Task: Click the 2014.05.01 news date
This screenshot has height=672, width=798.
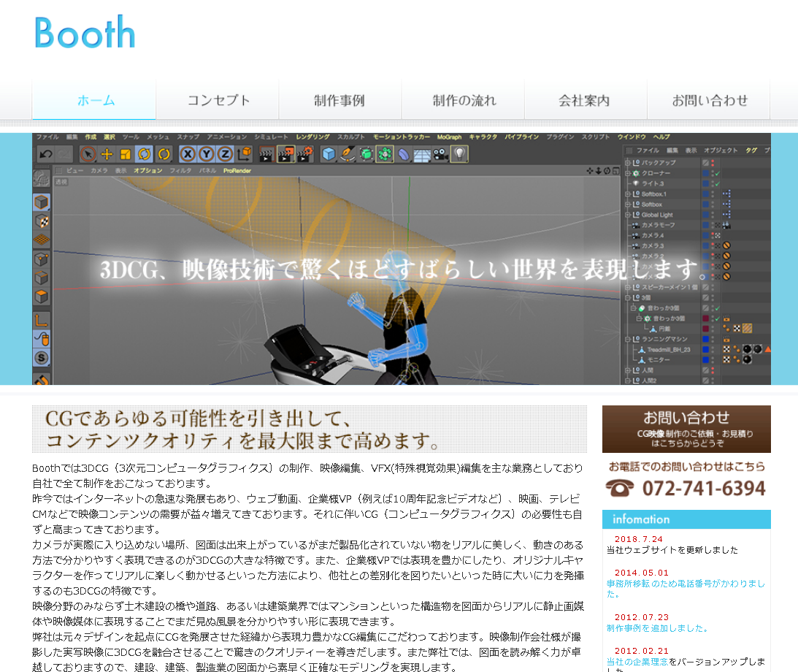Action: [x=641, y=573]
